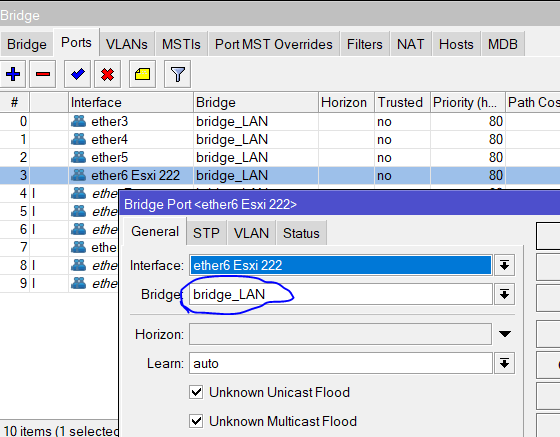Open the STP tab in Bridge Port
This screenshot has height=437, width=560.
click(x=206, y=233)
